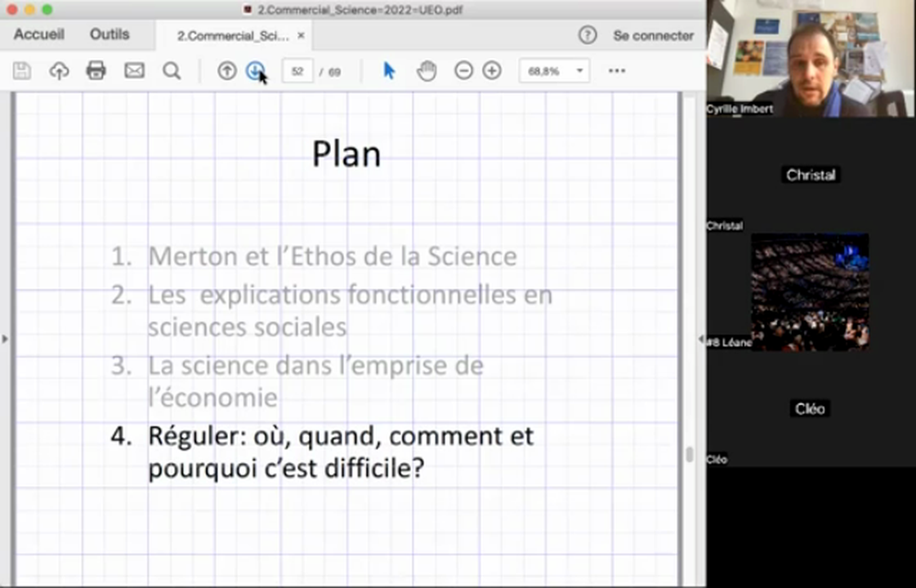The height and width of the screenshot is (588, 916).
Task: Zoom in using the plus icon
Action: point(491,71)
